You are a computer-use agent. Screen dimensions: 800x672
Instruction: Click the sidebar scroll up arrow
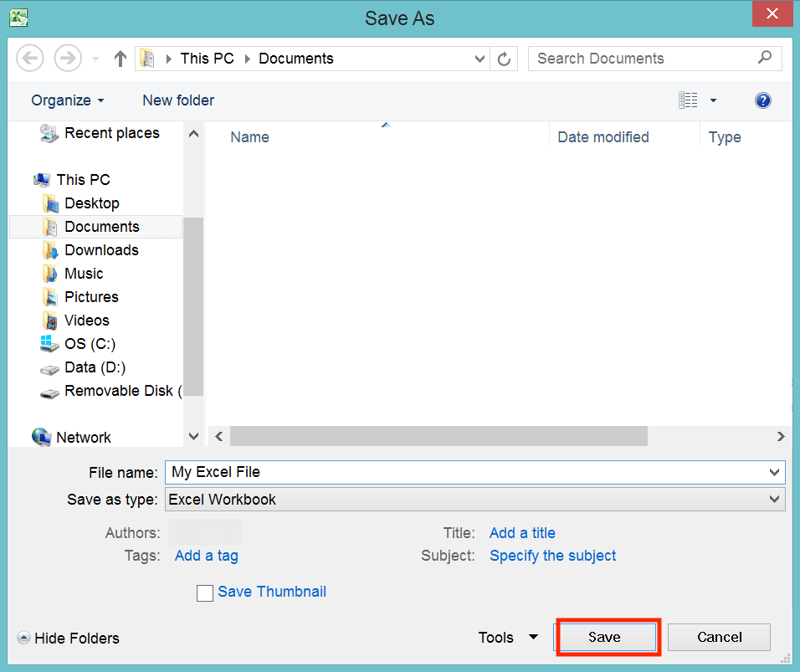click(x=193, y=134)
